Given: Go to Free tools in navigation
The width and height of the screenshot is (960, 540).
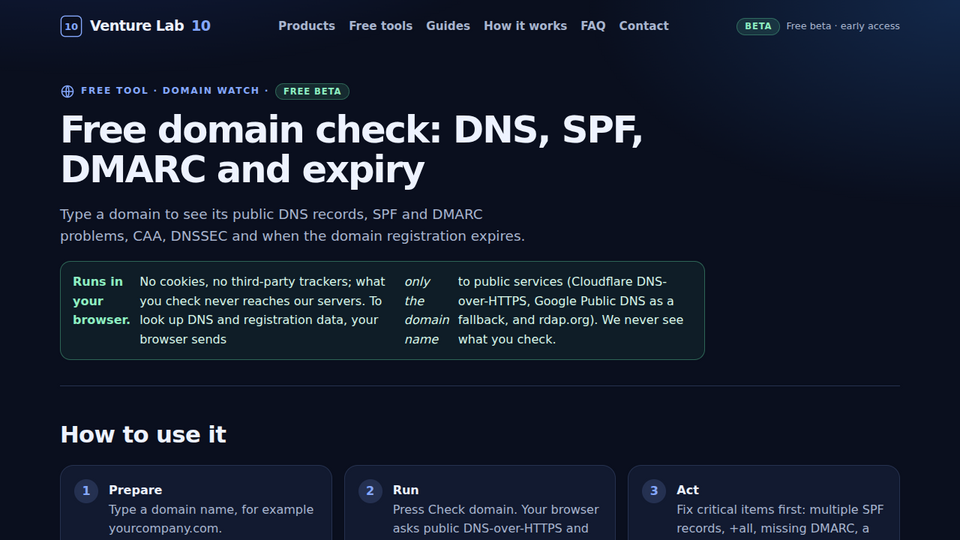Looking at the screenshot, I should coord(381,26).
